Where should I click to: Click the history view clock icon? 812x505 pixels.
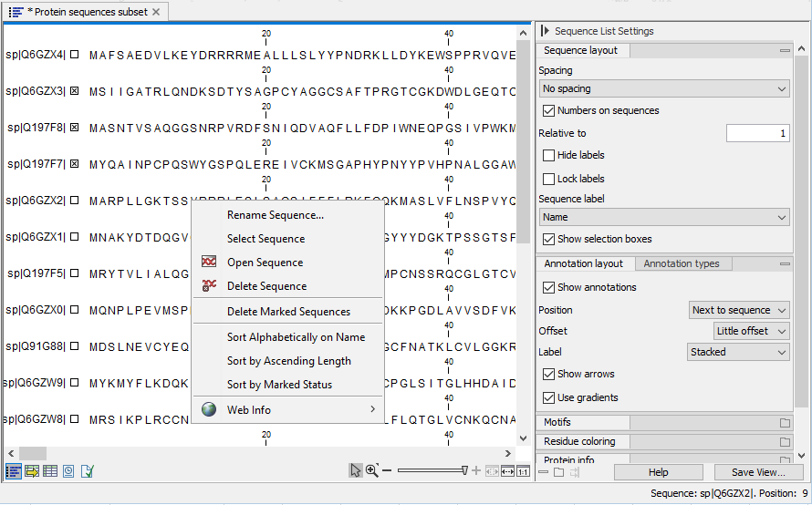[x=68, y=471]
